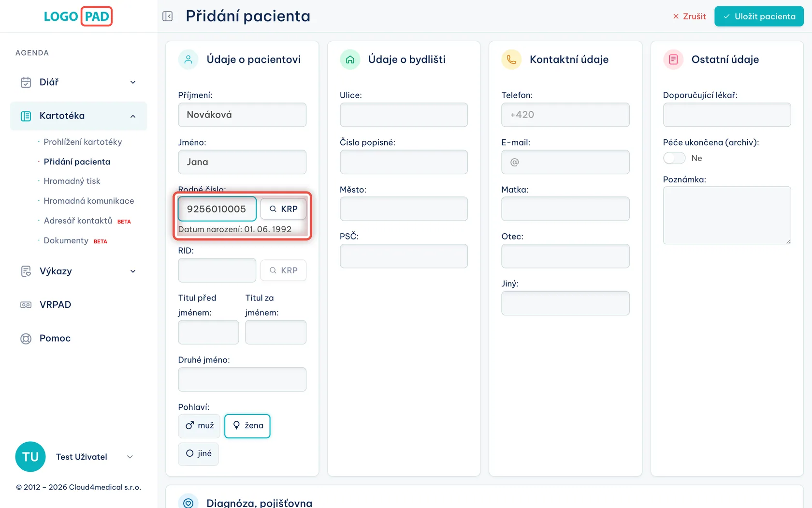Click the house icon in Údaje o bydlišti
The height and width of the screenshot is (508, 812).
[350, 60]
